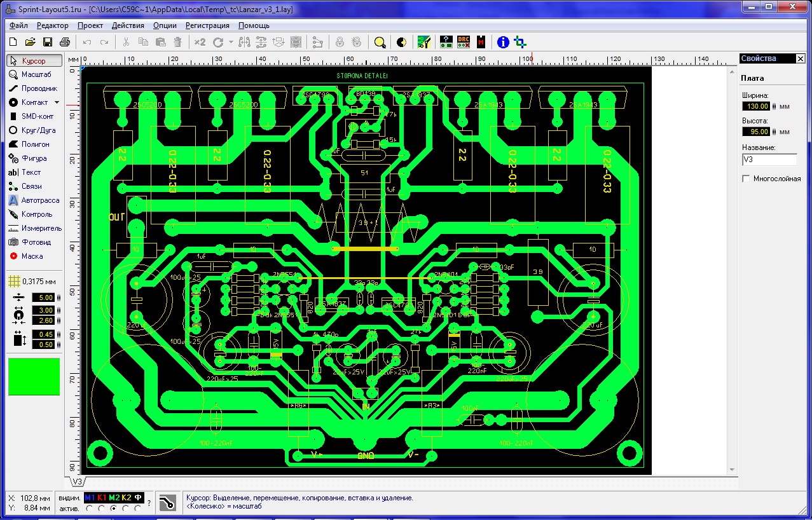The image size is (812, 520).
Task: Click the zoom magnifier icon in the toolbar
Action: pyautogui.click(x=380, y=42)
